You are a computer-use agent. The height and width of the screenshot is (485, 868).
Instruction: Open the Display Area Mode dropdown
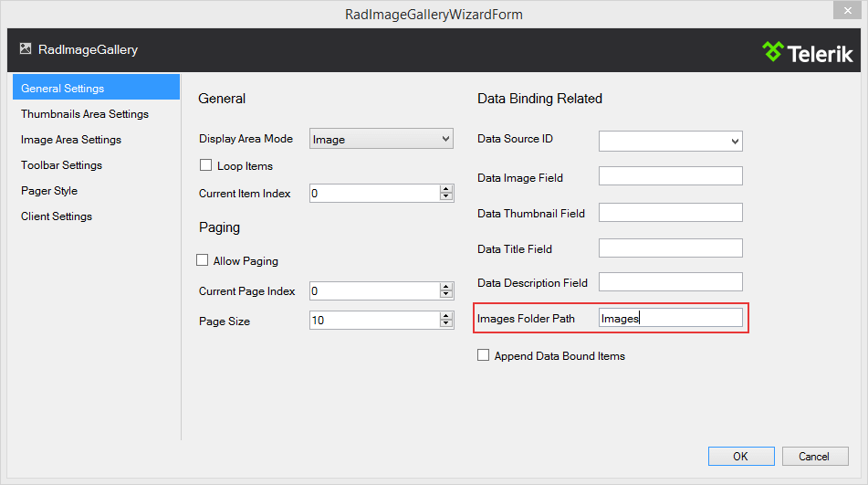(382, 139)
